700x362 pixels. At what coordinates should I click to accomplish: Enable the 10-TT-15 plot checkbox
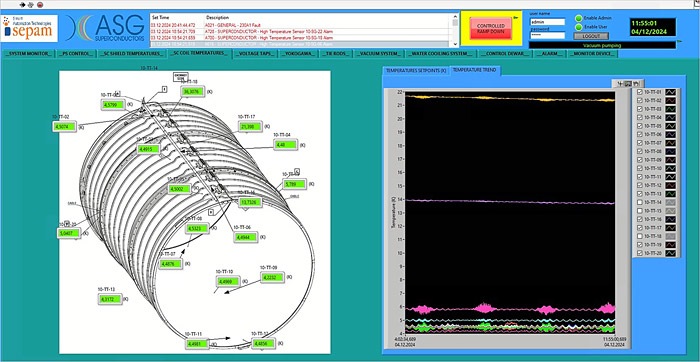point(641,210)
